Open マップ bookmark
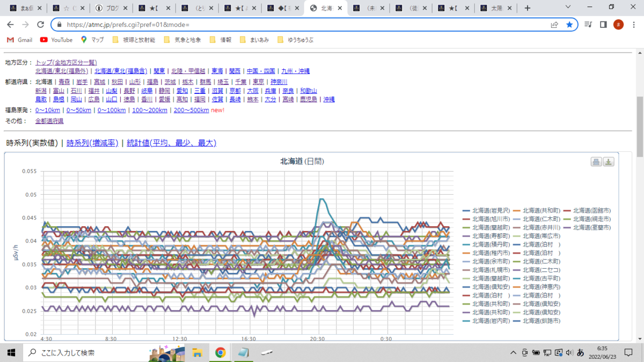This screenshot has height=362, width=644. pos(92,40)
